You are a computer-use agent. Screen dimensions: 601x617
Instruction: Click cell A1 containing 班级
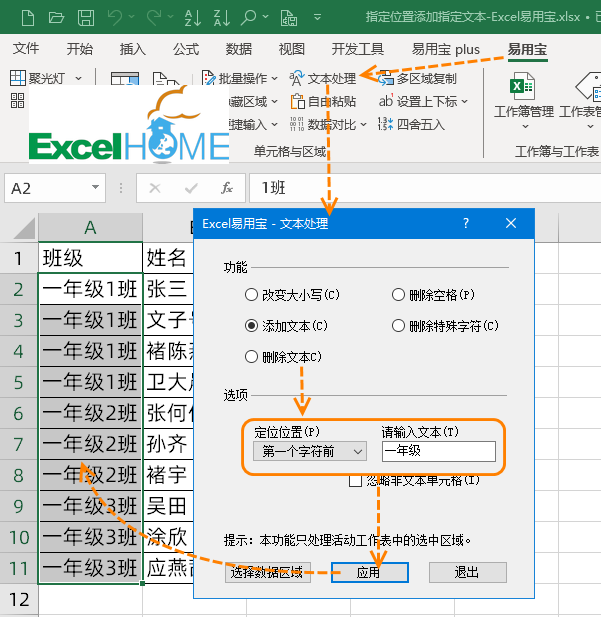click(90, 258)
